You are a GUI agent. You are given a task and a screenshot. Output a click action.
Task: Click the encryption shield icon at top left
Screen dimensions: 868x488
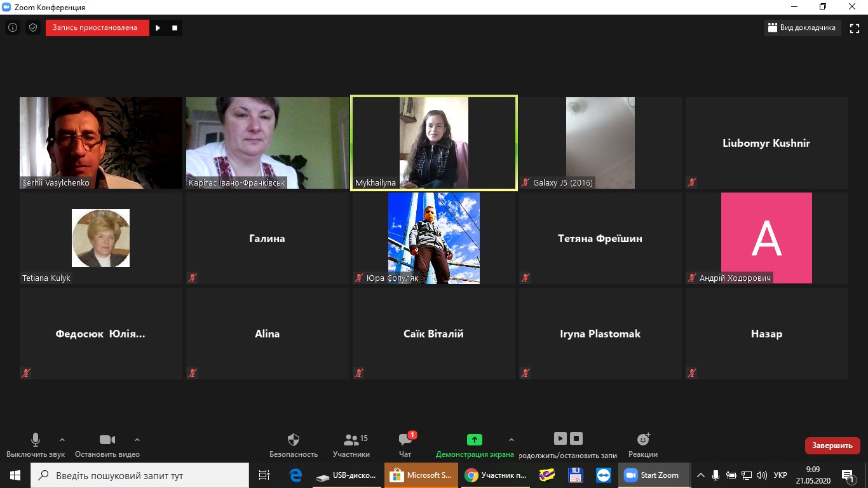(33, 28)
